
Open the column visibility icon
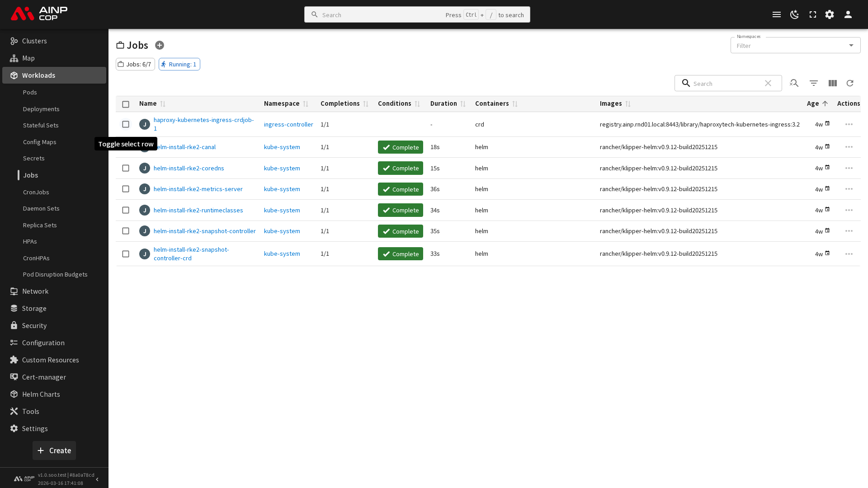pyautogui.click(x=832, y=83)
